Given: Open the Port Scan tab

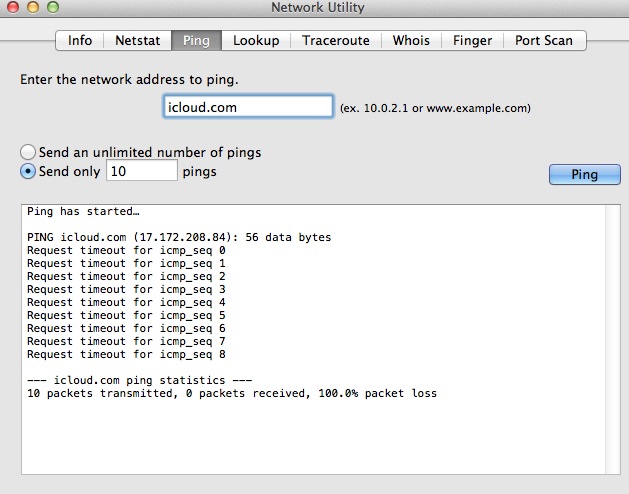Looking at the screenshot, I should 544,41.
